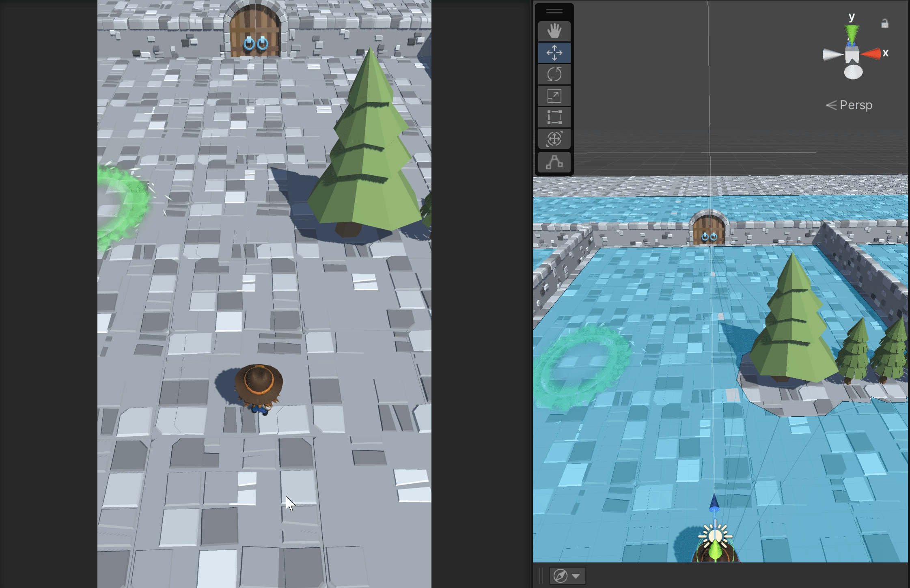Click the green Y axis cone
The width and height of the screenshot is (910, 588).
(852, 32)
